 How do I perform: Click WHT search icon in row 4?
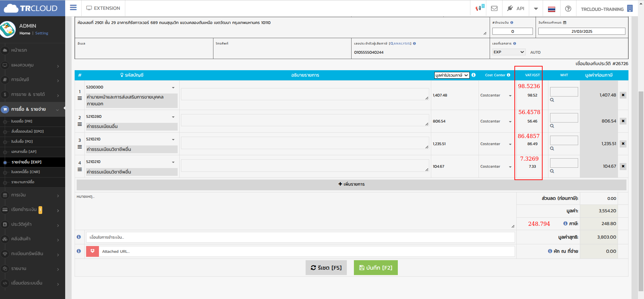[552, 171]
